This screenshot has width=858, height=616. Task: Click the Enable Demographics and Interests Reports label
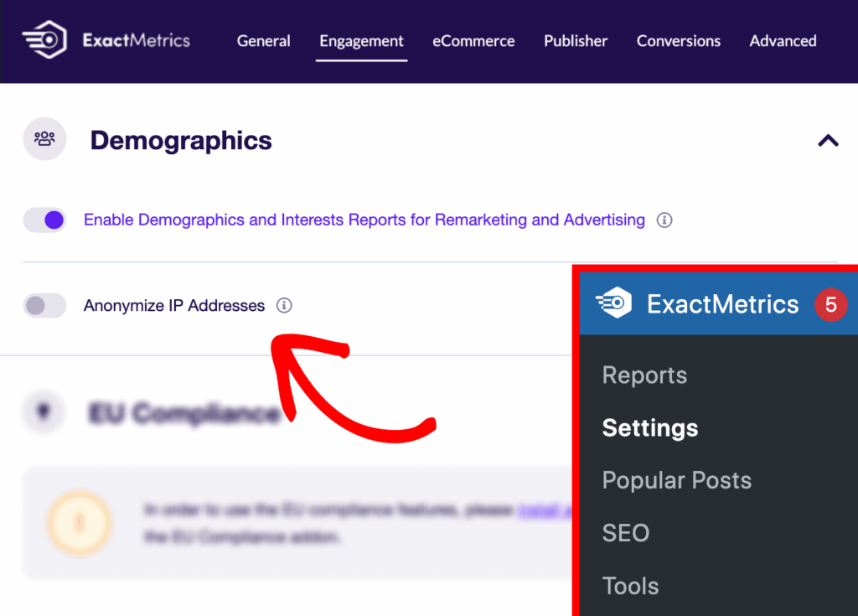[364, 220]
